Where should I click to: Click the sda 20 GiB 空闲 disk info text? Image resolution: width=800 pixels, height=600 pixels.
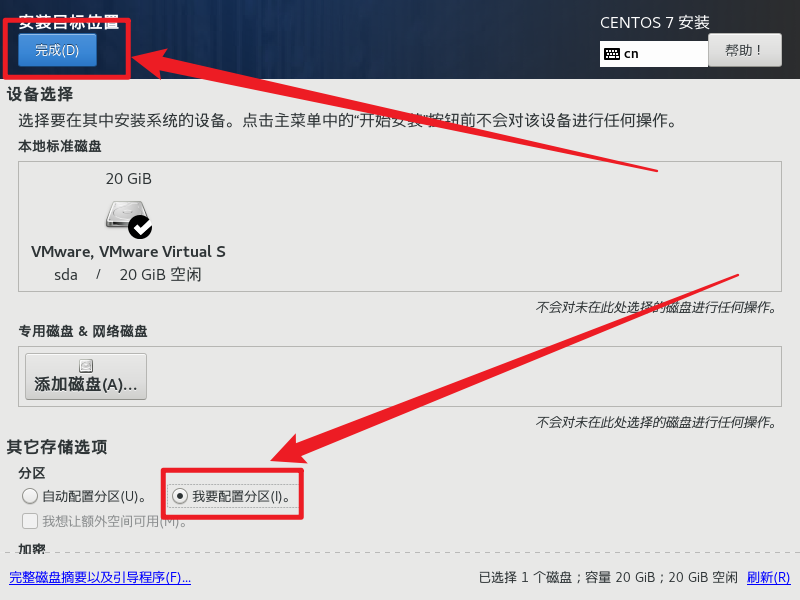click(128, 274)
